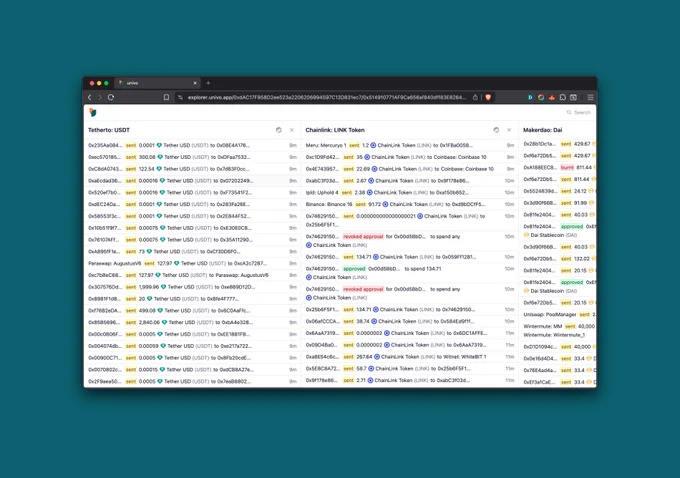Image resolution: width=680 pixels, height=478 pixels.
Task: Click the ChainLink icon in the 91.72 row
Action: pos(385,204)
